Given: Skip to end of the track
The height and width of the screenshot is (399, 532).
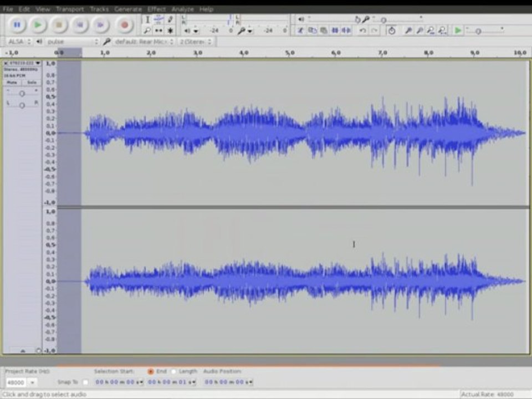Looking at the screenshot, I should coord(101,25).
